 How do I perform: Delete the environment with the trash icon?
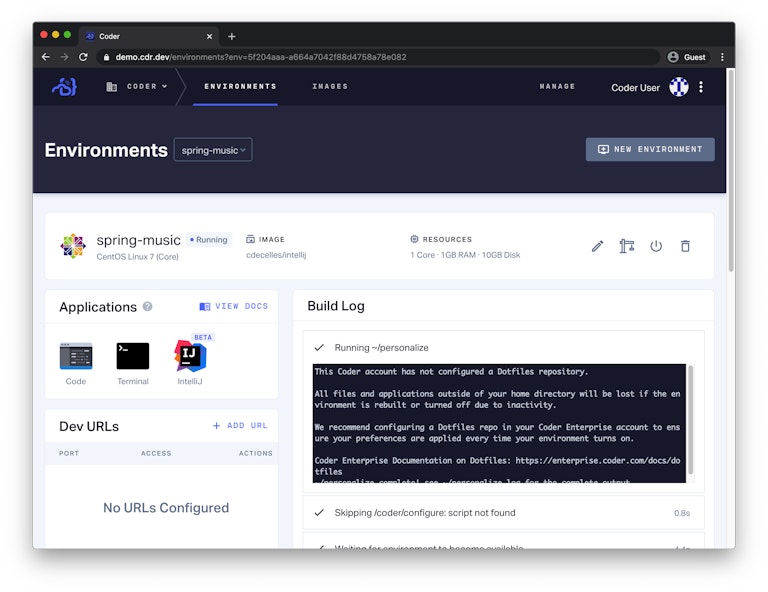[685, 246]
